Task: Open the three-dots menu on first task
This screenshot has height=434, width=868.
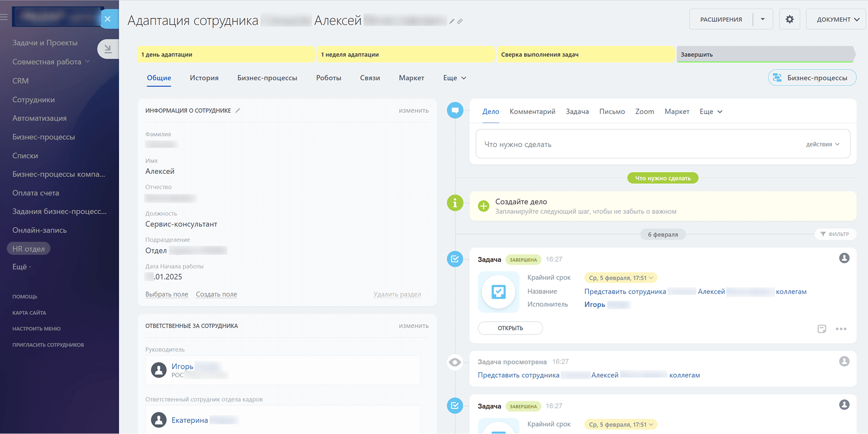Action: (841, 329)
